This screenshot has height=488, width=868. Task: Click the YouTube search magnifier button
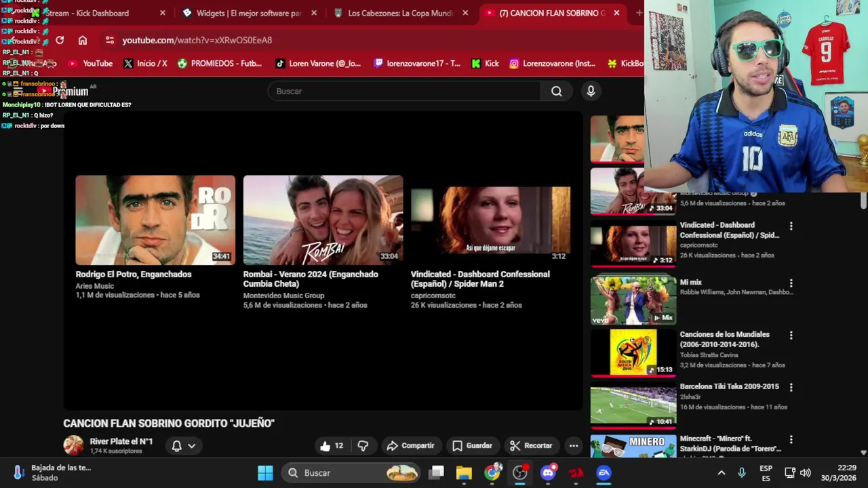(557, 91)
